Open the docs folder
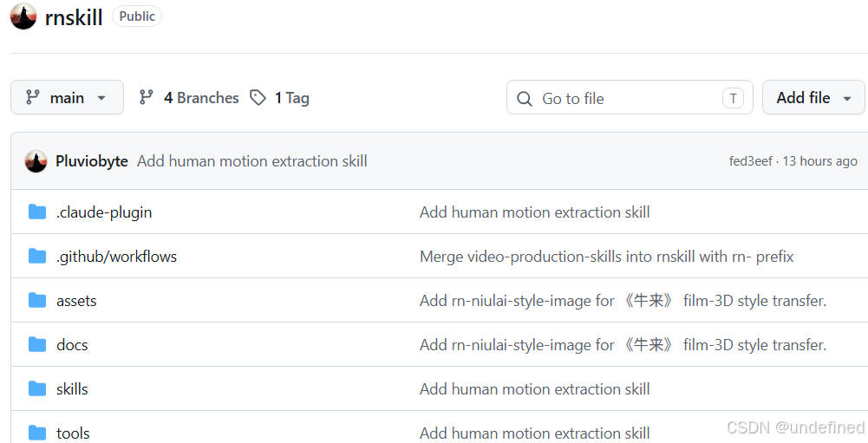Viewport: 868px width, 443px height. [72, 345]
